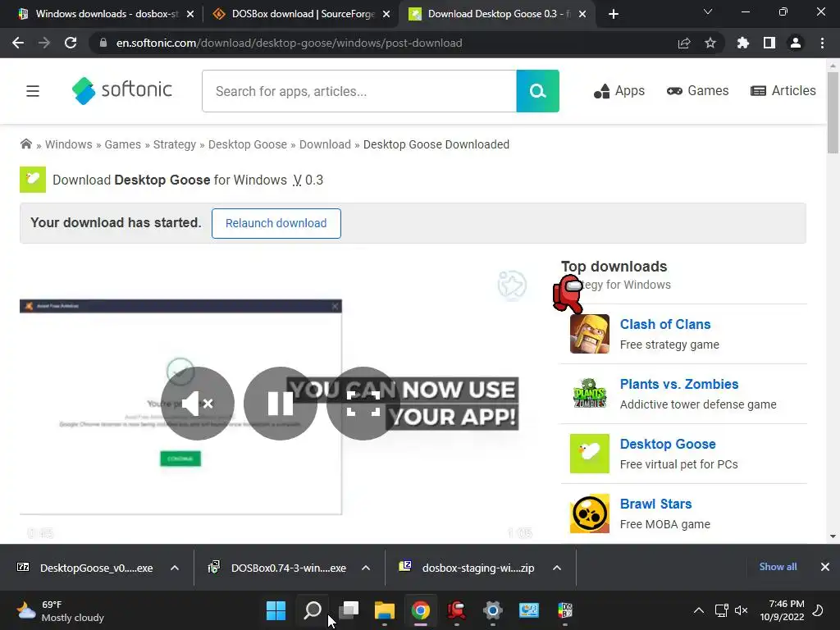Click the Relaunch download button

[x=276, y=223]
